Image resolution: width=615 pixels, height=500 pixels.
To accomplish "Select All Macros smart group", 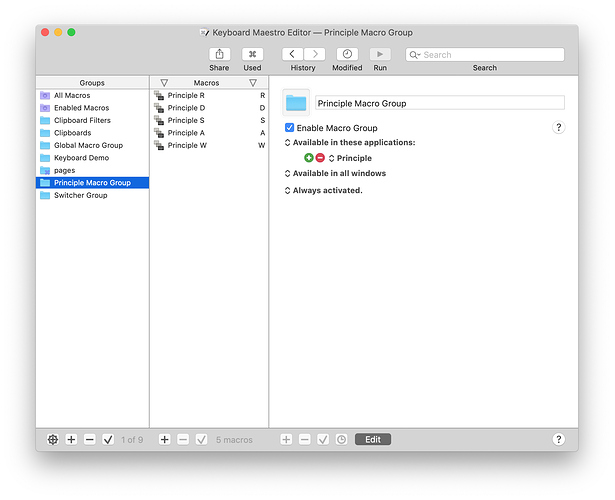I will pos(92,95).
